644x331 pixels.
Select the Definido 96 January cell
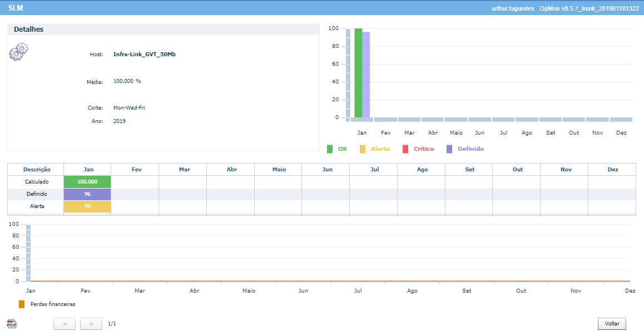tap(87, 194)
